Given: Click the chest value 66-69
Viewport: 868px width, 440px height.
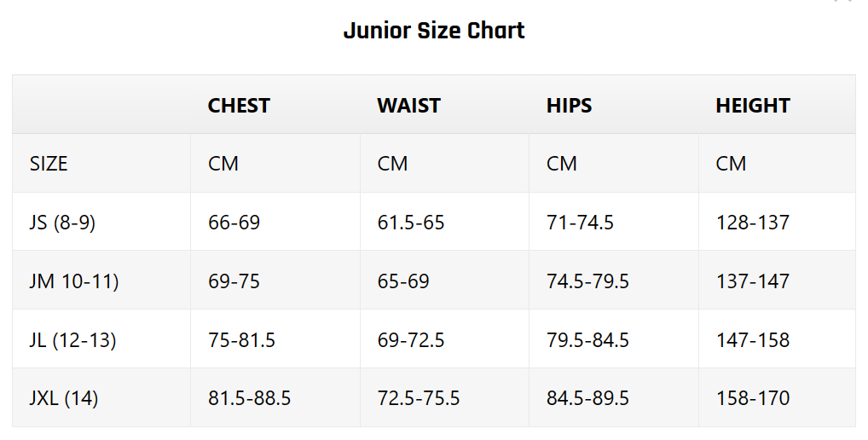Looking at the screenshot, I should pos(234,223).
